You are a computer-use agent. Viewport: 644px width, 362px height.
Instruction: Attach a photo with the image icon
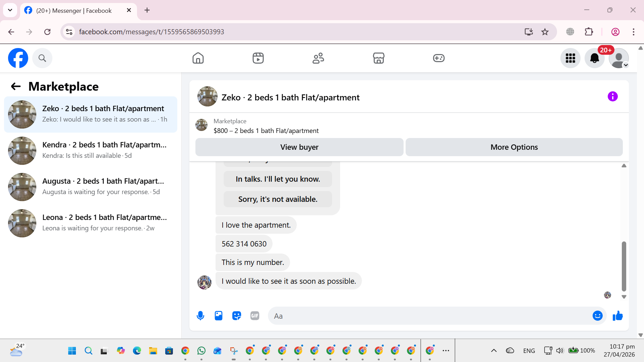[x=219, y=316]
